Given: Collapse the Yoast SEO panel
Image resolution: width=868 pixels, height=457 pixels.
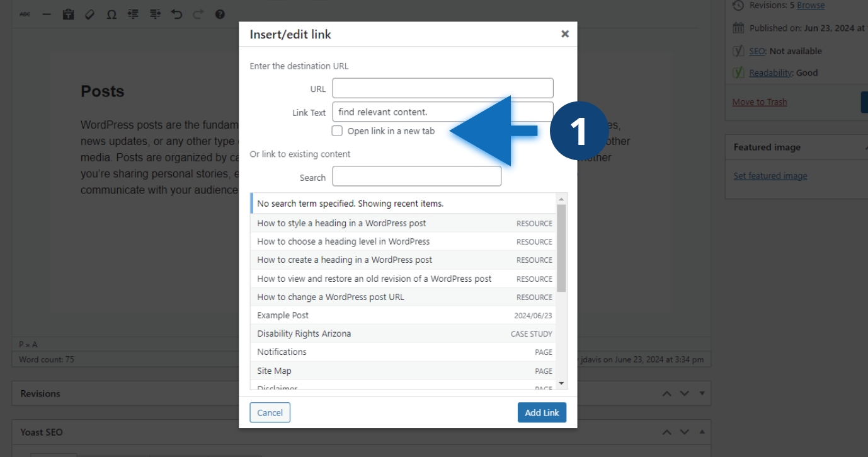Looking at the screenshot, I should pos(702,432).
